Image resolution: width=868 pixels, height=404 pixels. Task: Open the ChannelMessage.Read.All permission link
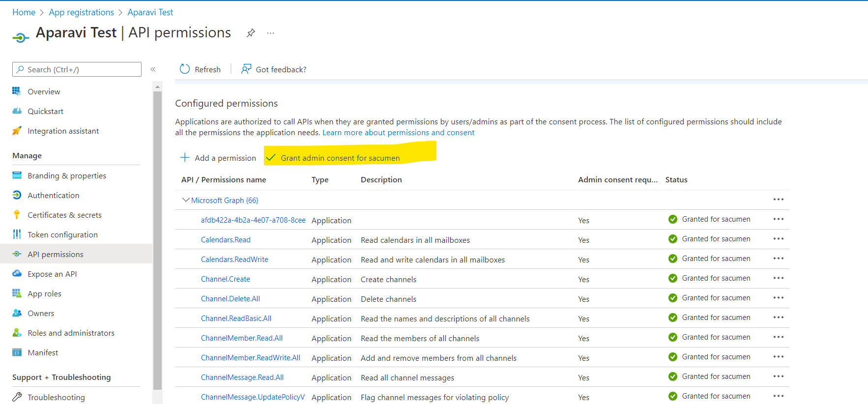point(242,377)
